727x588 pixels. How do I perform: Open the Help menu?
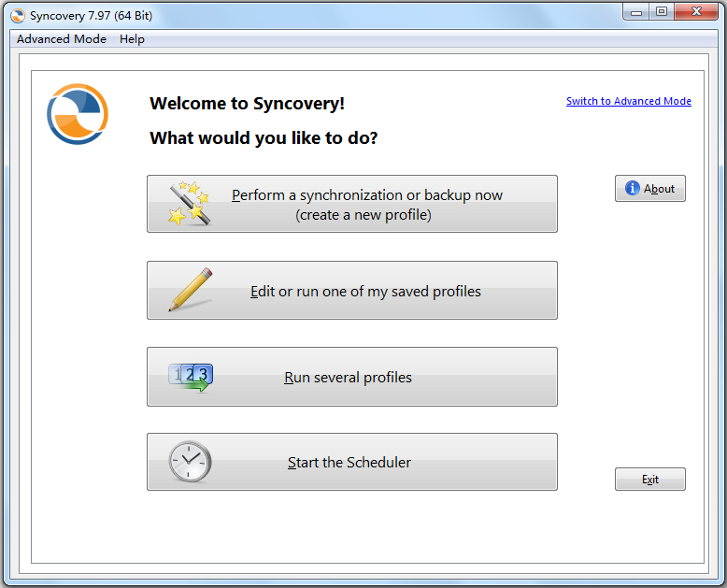[x=132, y=39]
